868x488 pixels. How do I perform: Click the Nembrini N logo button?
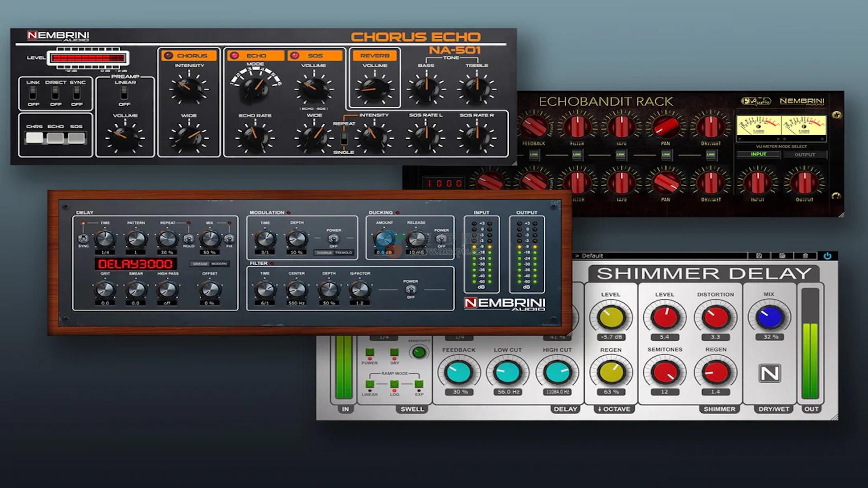pos(769,373)
